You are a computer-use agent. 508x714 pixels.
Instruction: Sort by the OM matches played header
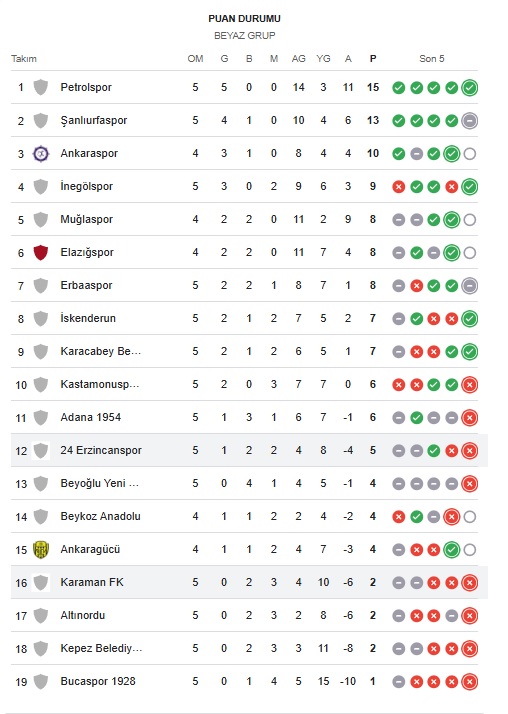(x=195, y=59)
